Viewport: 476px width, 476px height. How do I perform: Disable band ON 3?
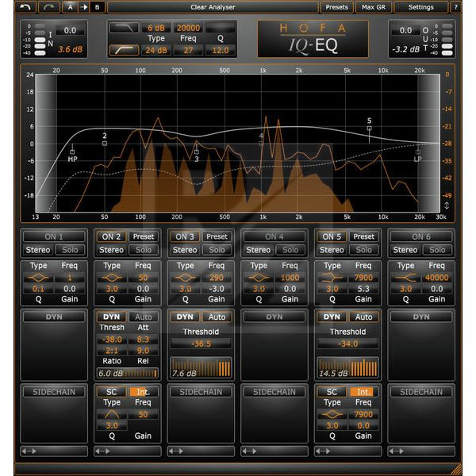pos(185,236)
